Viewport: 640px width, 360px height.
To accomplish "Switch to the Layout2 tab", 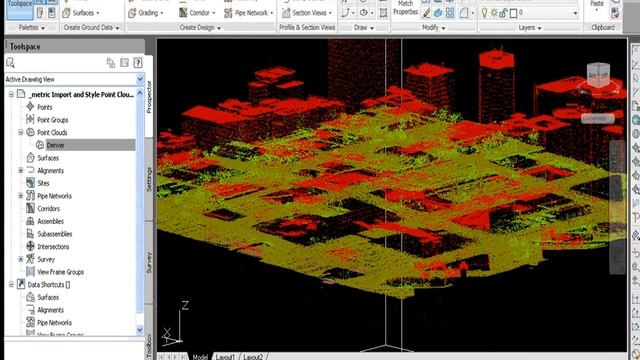I will [253, 357].
